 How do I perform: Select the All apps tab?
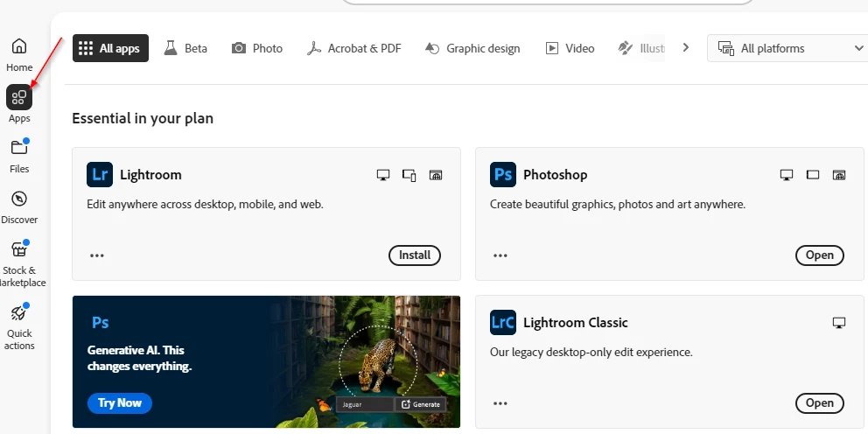(x=110, y=48)
